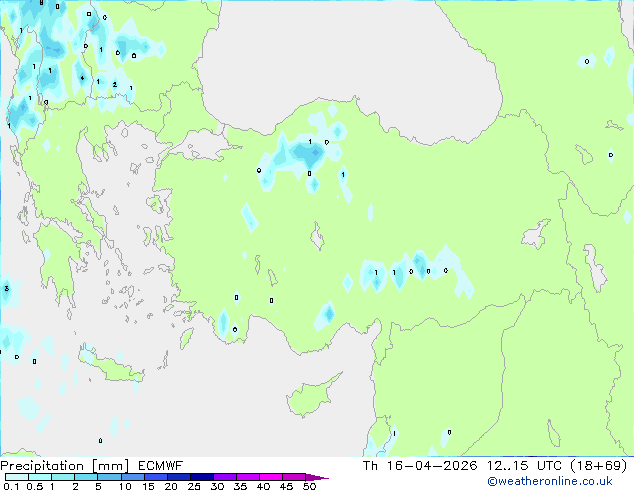
Task: Click the 45–50 mm legend color swatch
Action: [294, 477]
